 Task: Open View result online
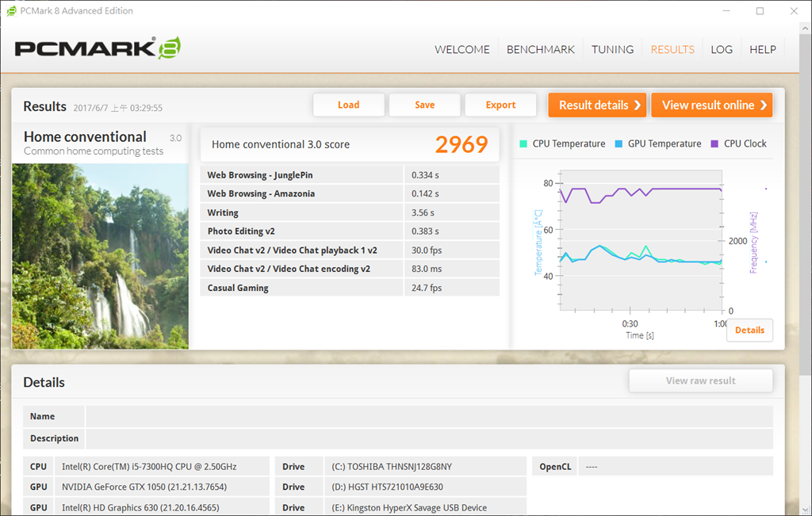[x=711, y=105]
